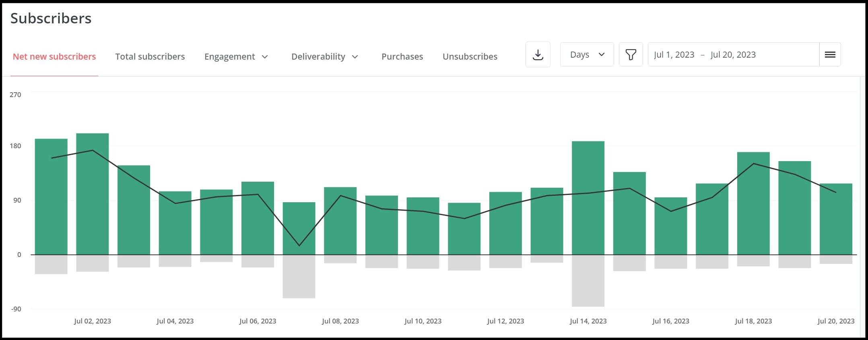868x340 pixels.
Task: Open the hamburger menu beside date range
Action: pos(830,54)
